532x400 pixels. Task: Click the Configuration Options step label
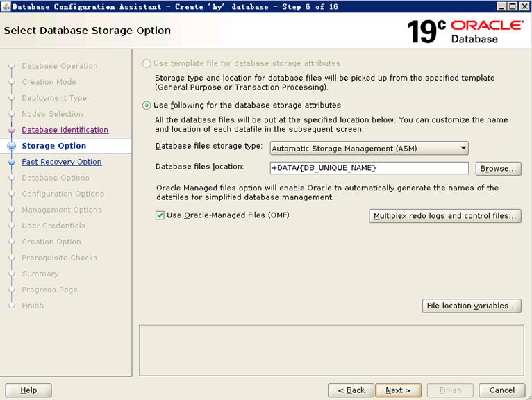tap(63, 194)
